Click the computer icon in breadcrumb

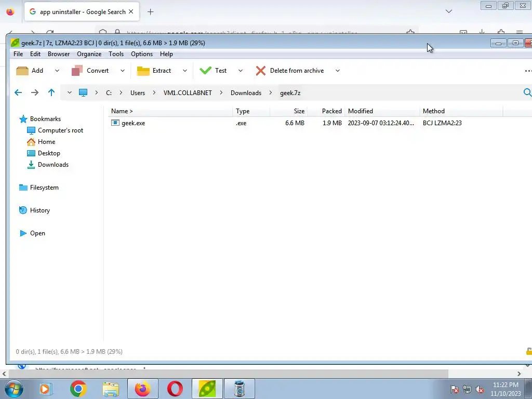coord(83,92)
